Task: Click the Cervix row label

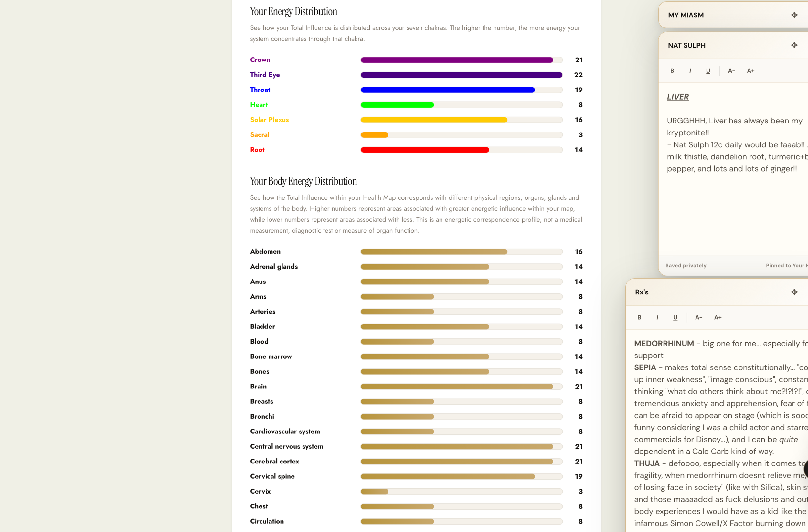Action: point(260,491)
